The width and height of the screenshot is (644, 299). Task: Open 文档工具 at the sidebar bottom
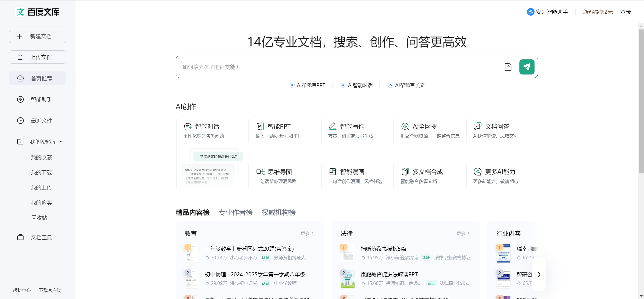(41, 237)
